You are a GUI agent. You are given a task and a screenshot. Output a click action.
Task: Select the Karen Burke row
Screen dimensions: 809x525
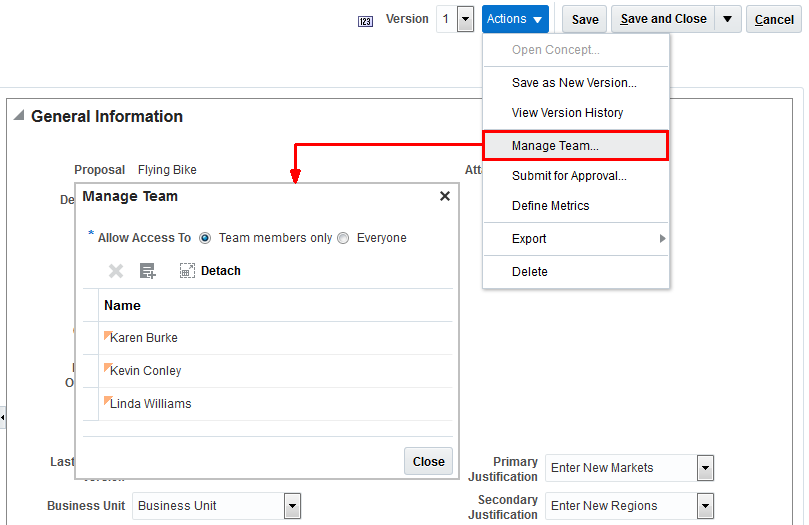[144, 338]
